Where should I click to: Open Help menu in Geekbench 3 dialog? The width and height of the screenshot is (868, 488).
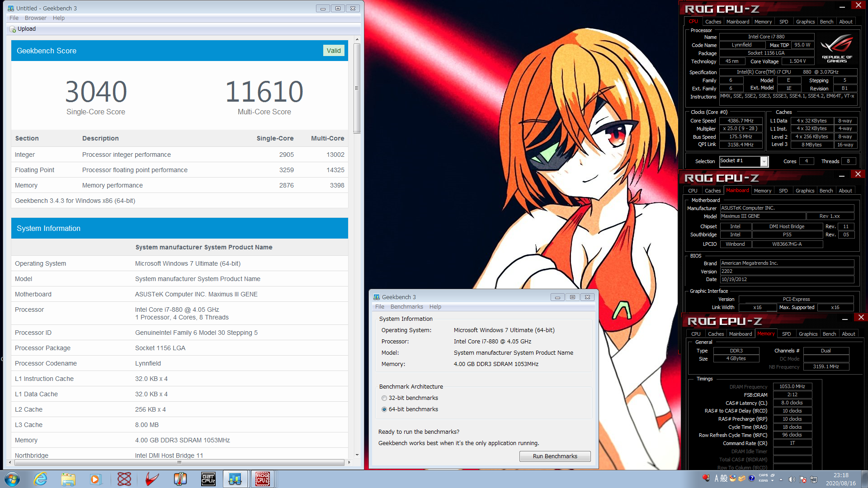tap(435, 307)
